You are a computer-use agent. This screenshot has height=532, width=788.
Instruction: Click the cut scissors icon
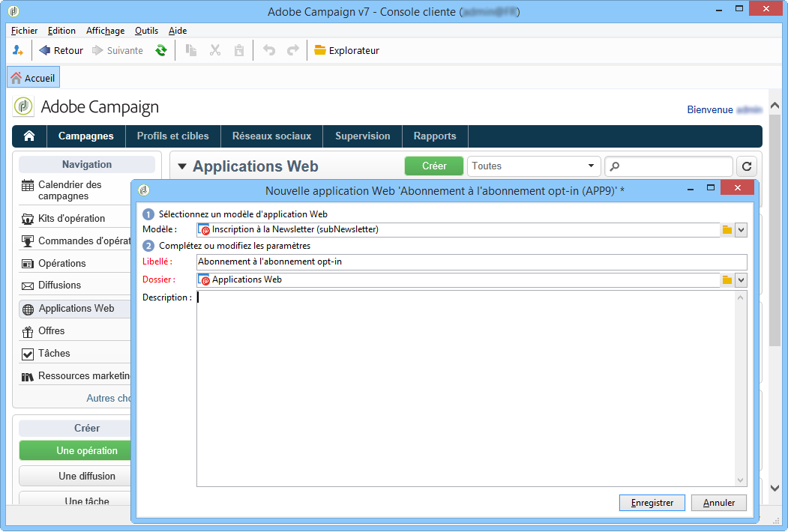[x=215, y=50]
